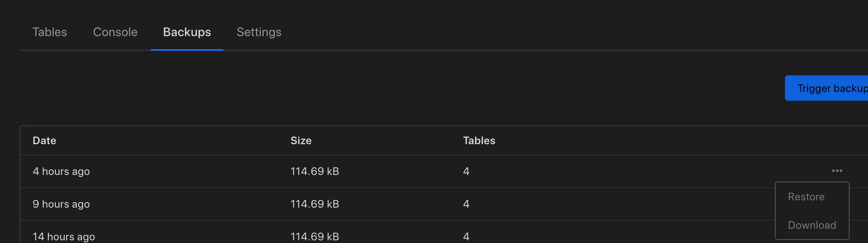Viewport: 868px width, 243px height.
Task: Go to the Settings tab
Action: coord(259,32)
